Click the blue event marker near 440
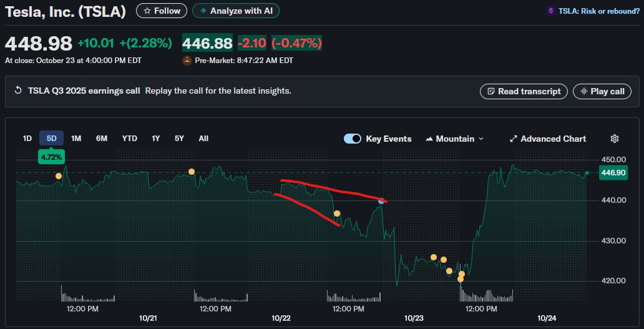The height and width of the screenshot is (329, 644). [381, 201]
